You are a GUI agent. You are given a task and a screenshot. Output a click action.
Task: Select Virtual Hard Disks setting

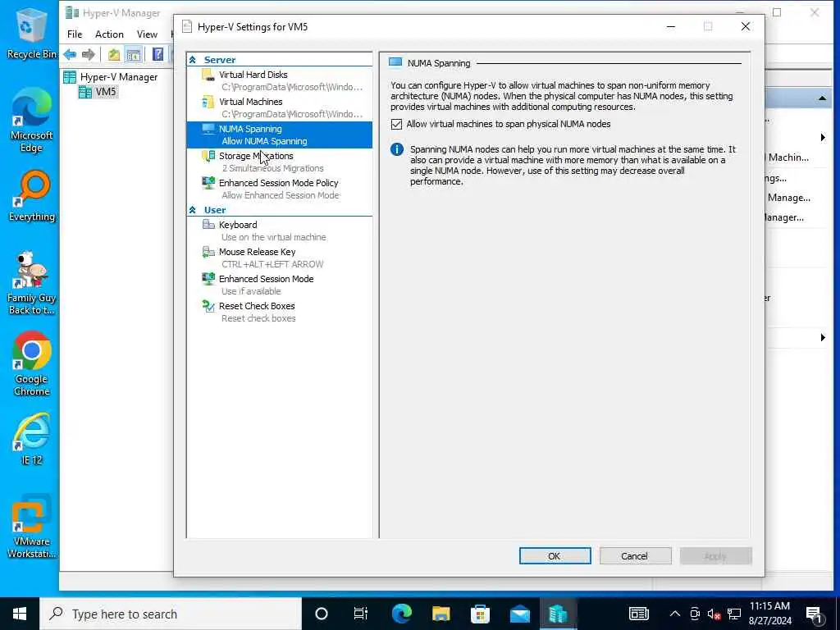point(279,80)
